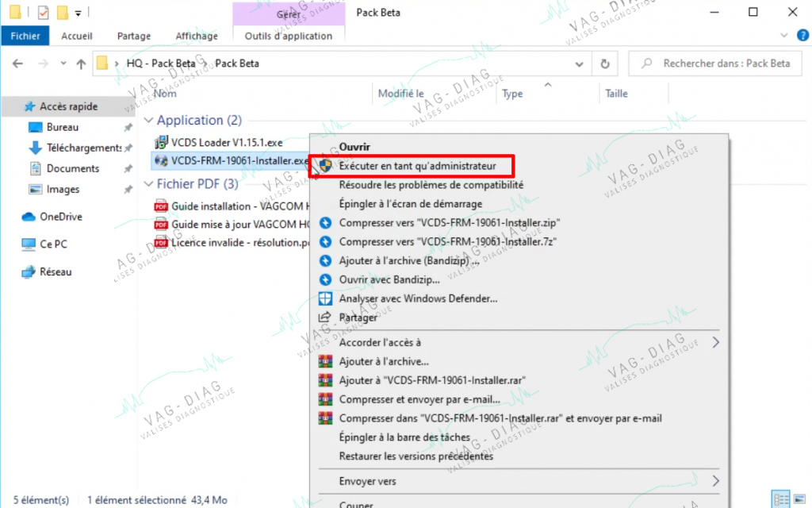Open Téléchargements in quick access
Image resolution: width=812 pixels, height=508 pixels.
[x=84, y=148]
